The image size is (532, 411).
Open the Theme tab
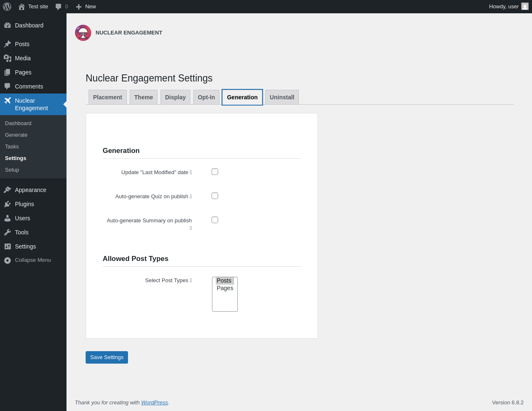pos(143,97)
